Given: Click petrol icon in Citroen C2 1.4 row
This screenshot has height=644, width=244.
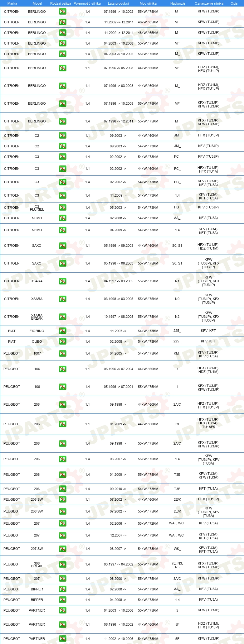Looking at the screenshot, I should coord(62,146).
